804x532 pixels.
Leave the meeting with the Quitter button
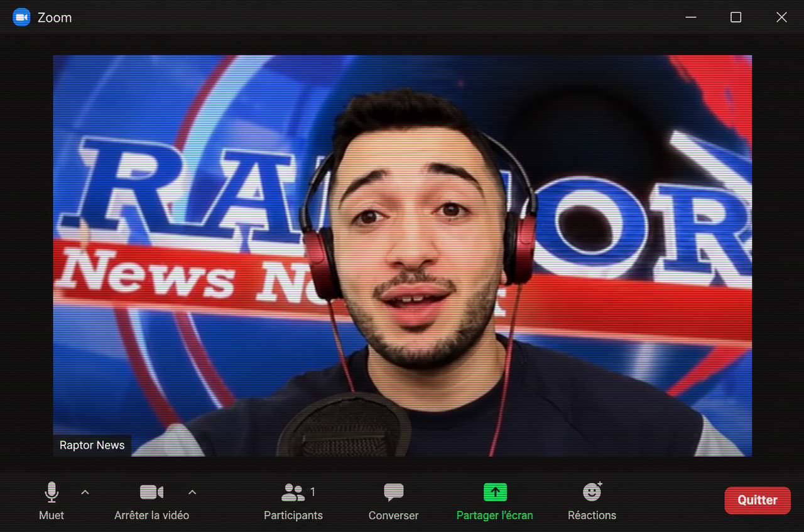tap(758, 500)
